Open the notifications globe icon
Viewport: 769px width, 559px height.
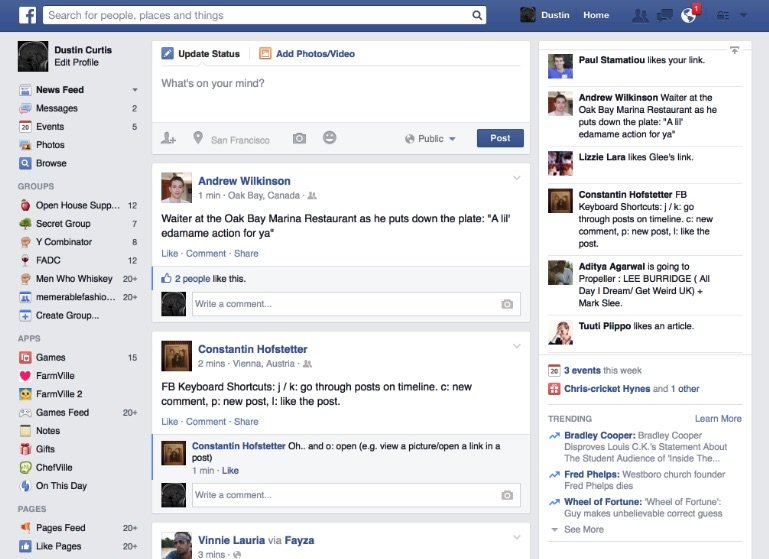(688, 15)
